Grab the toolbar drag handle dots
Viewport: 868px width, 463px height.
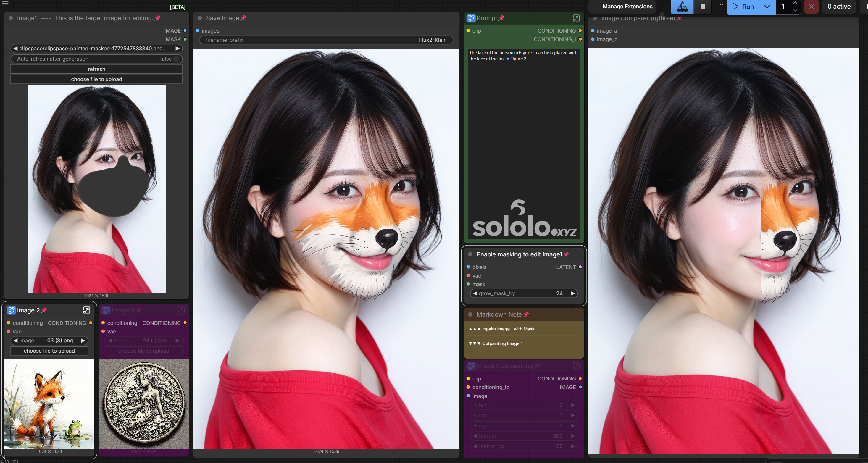coord(721,7)
